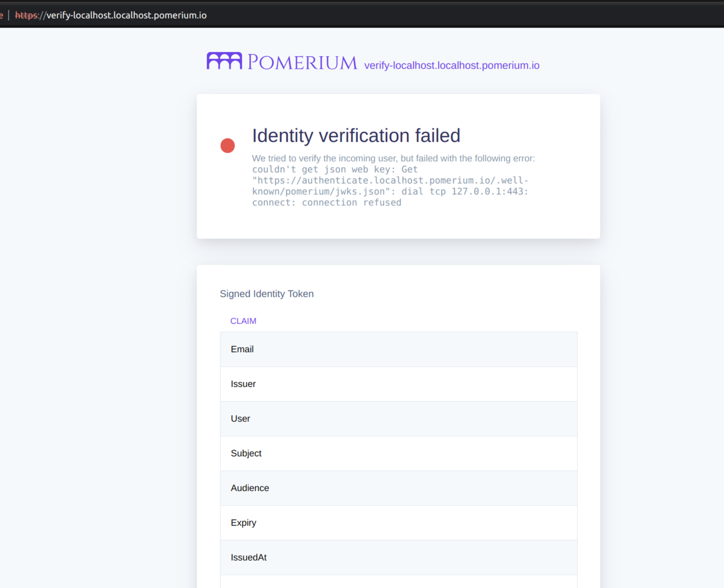This screenshot has width=724, height=588.
Task: Click the identity verification failed card
Action: point(398,166)
